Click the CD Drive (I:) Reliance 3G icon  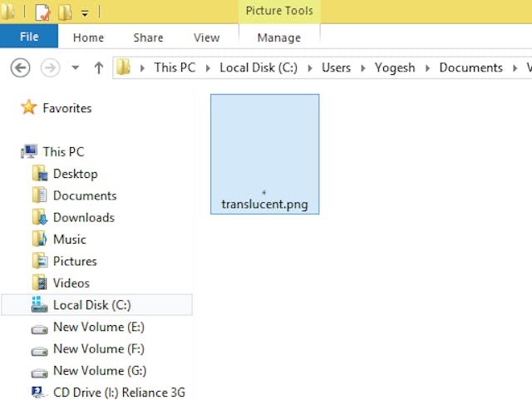pyautogui.click(x=39, y=393)
